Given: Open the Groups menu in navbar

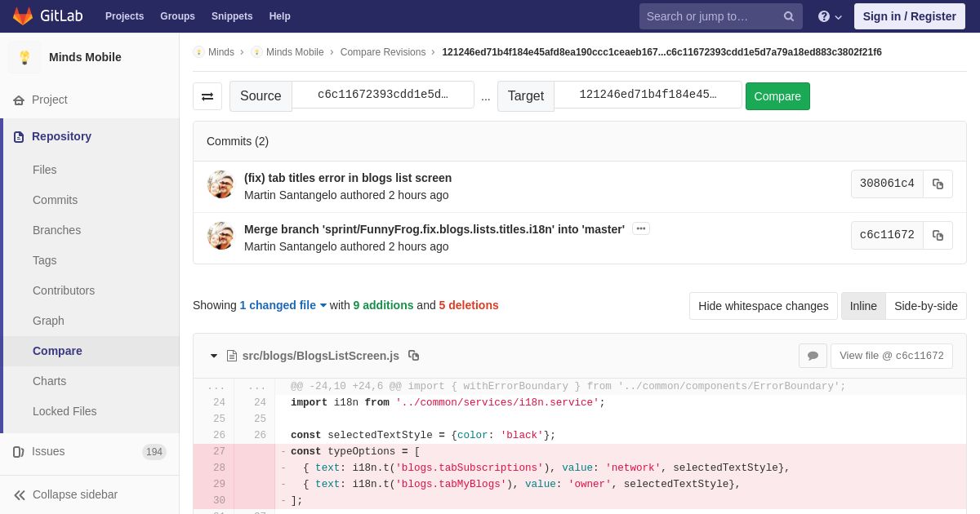Looking at the screenshot, I should coord(177,16).
